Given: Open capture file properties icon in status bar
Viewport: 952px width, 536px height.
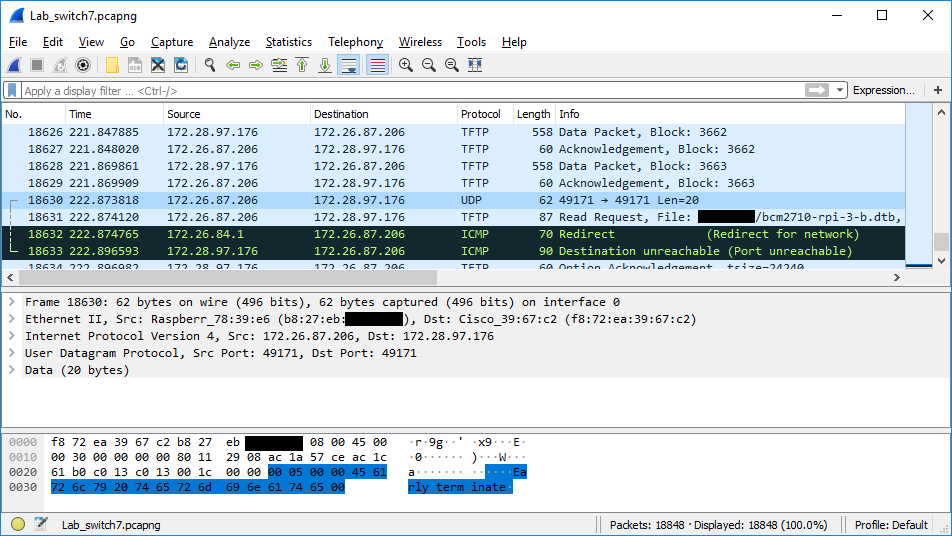Looking at the screenshot, I should pyautogui.click(x=41, y=524).
